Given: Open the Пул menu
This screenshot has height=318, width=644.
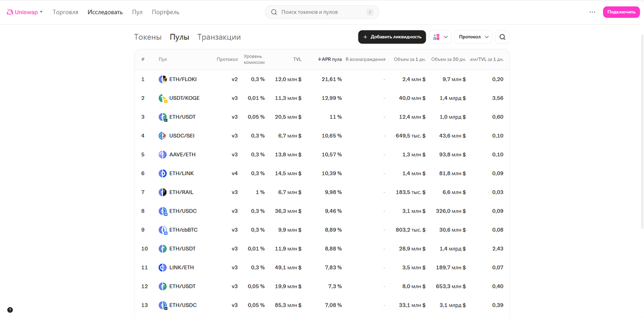Looking at the screenshot, I should (137, 12).
